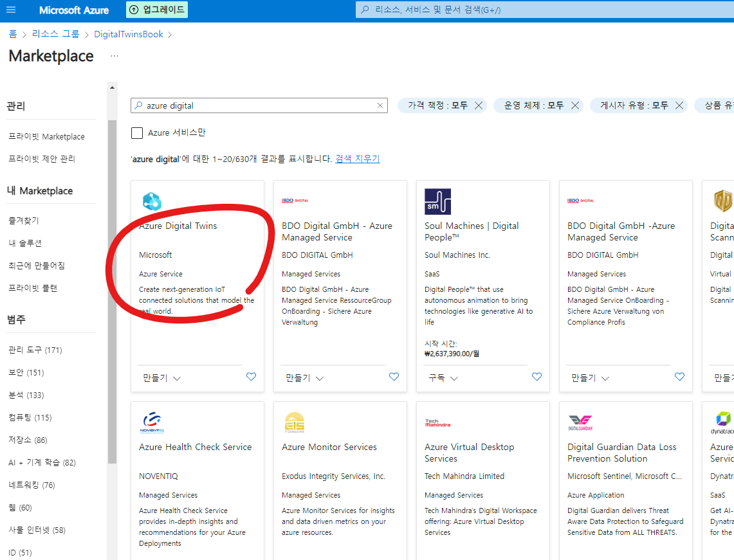Clear the azure digital search text

(x=380, y=105)
